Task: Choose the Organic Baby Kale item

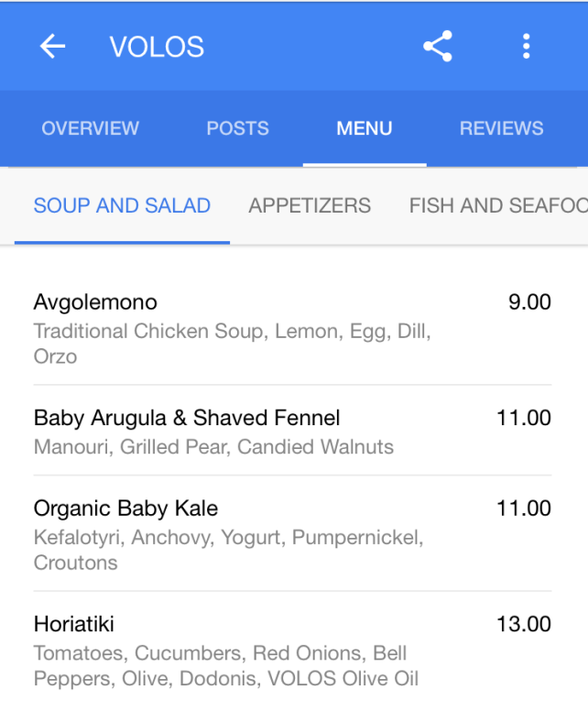Action: [125, 509]
